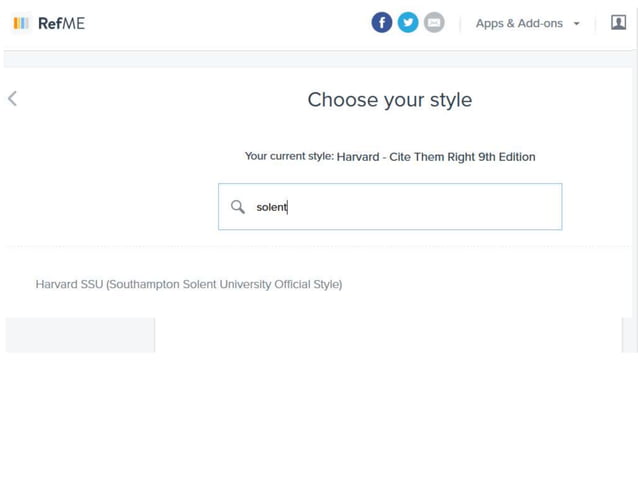Click the grey email envelope icon

(434, 23)
